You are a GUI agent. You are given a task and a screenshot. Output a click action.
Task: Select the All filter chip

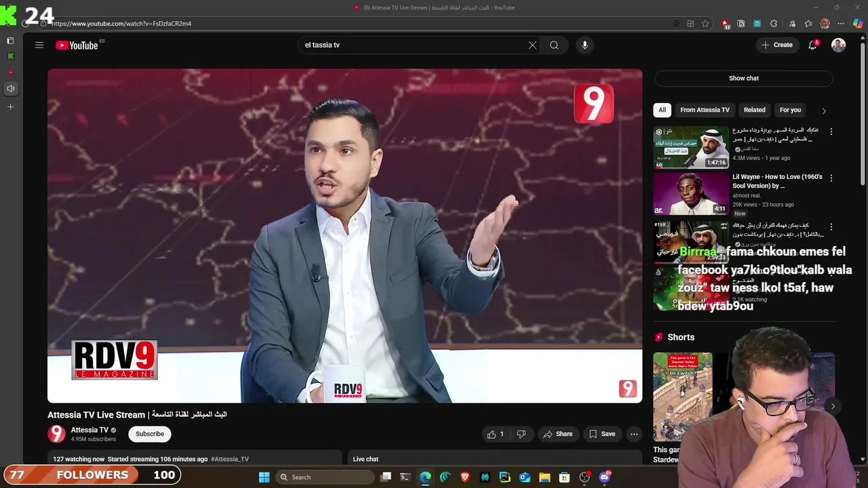tap(662, 110)
